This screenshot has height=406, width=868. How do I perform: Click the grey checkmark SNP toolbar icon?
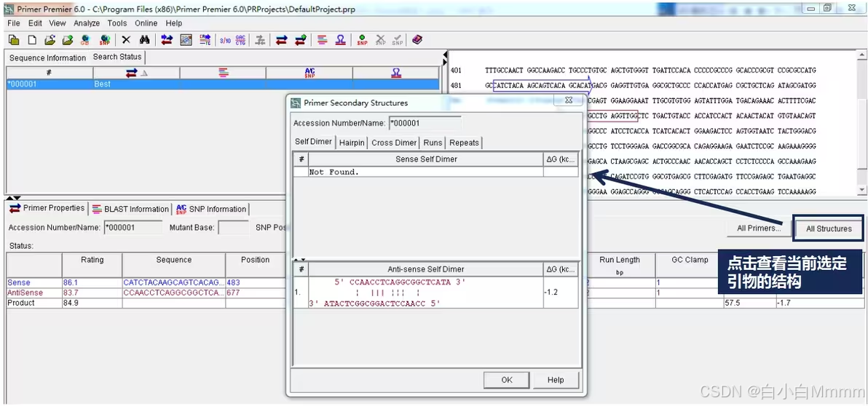[398, 40]
